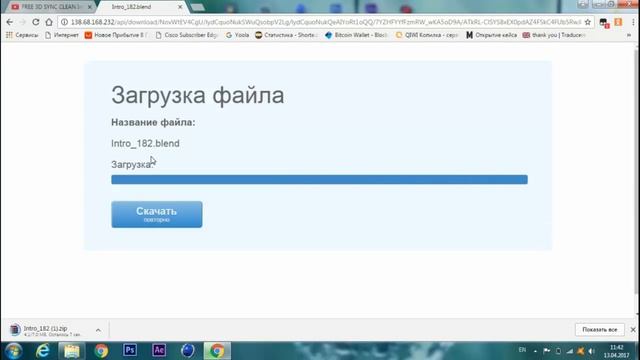Screen dimensions: 640x360
Task: Reload the current page
Action: point(36,22)
